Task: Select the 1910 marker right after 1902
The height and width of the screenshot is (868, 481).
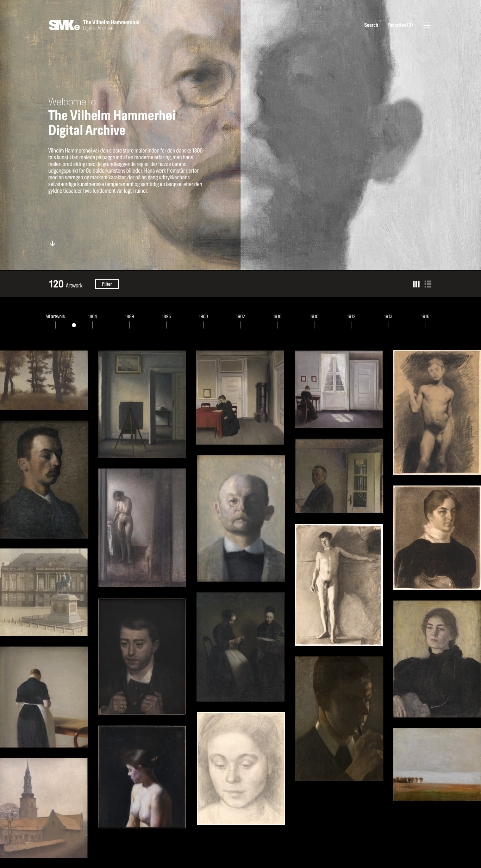Action: (x=277, y=316)
